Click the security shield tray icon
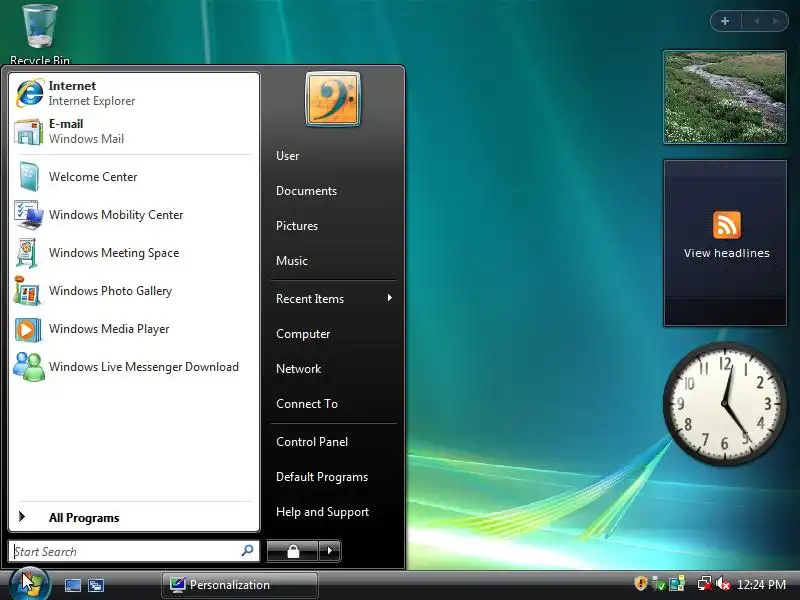This screenshot has width=800, height=600. [x=641, y=583]
